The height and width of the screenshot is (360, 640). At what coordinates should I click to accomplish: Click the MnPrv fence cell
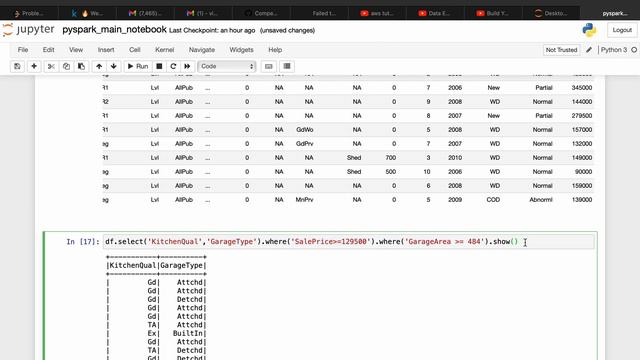click(x=304, y=200)
